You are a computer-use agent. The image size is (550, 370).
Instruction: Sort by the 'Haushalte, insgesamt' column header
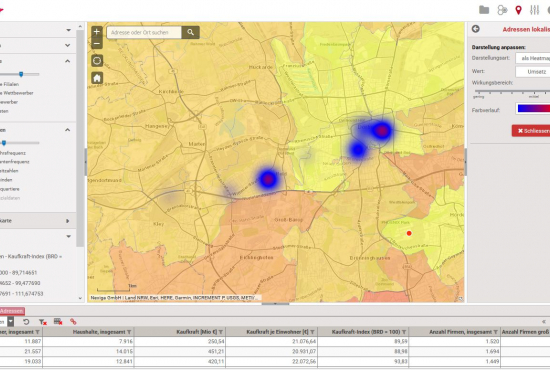point(99,332)
